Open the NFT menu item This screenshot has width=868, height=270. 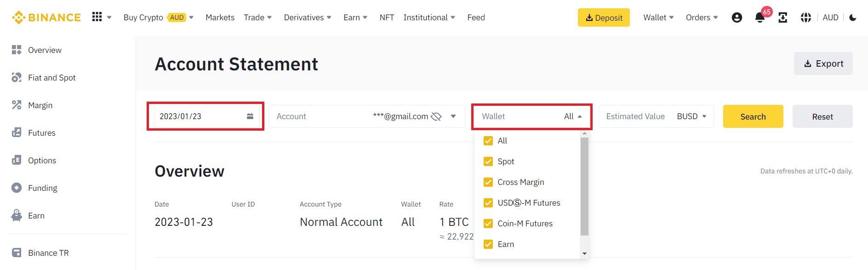(x=387, y=17)
